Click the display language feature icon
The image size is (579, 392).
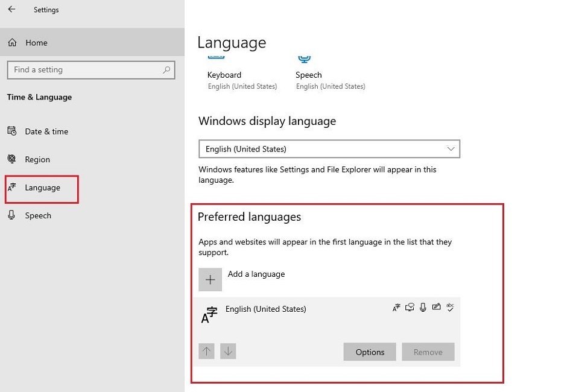396,307
